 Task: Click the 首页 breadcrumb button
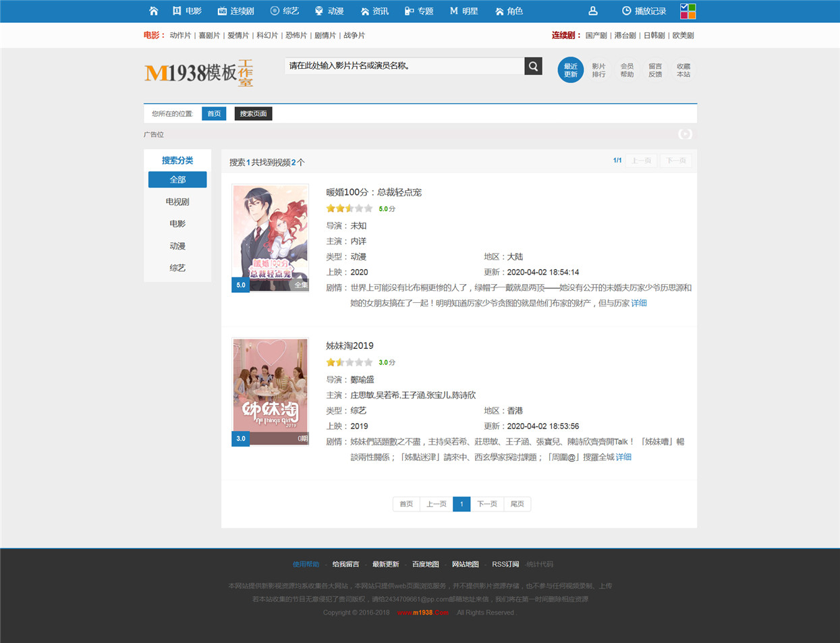[x=214, y=113]
